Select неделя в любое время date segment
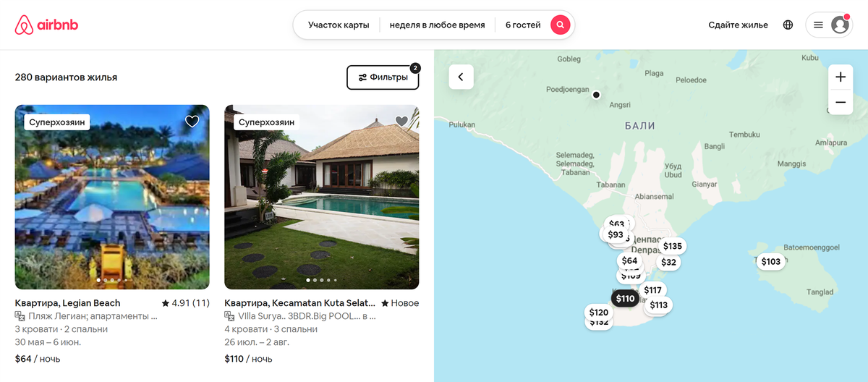The height and width of the screenshot is (382, 868). 437,25
